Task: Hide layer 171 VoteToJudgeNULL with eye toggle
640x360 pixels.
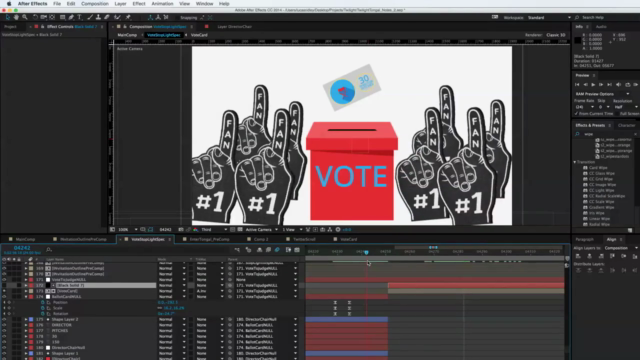Action: [4, 280]
